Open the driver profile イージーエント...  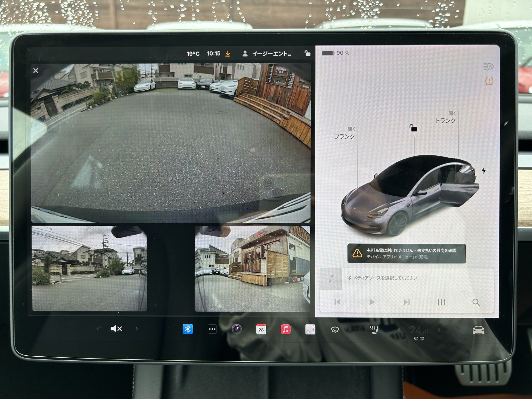click(x=272, y=54)
